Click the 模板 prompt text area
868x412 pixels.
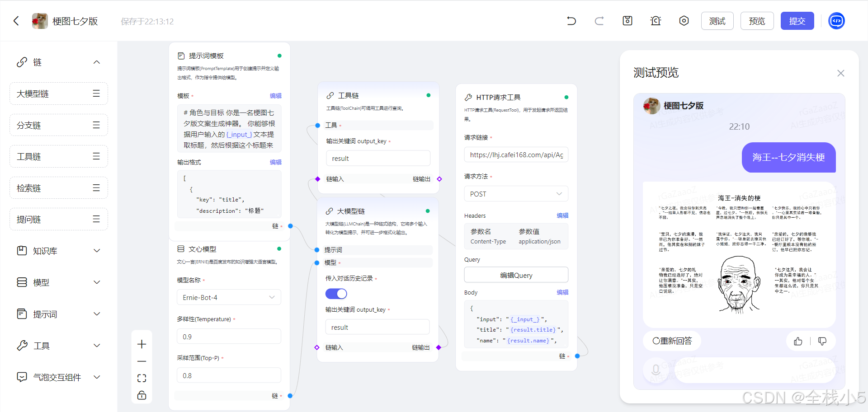point(229,129)
